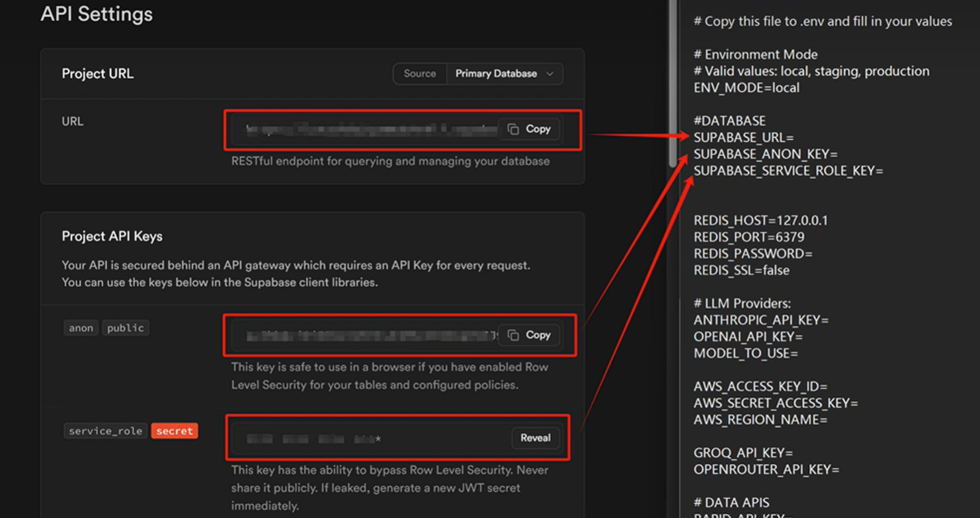Click the 'Copy this file to .env' comment
The width and height of the screenshot is (980, 518).
823,21
